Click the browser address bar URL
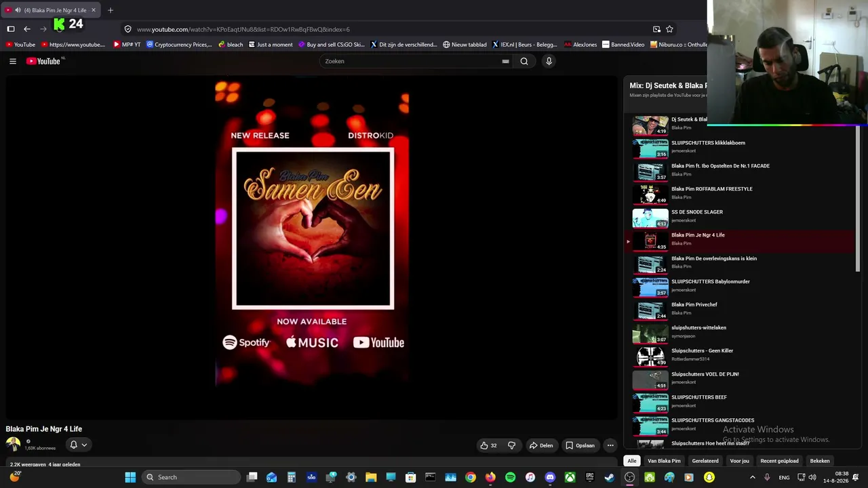Image resolution: width=868 pixels, height=488 pixels. click(243, 29)
